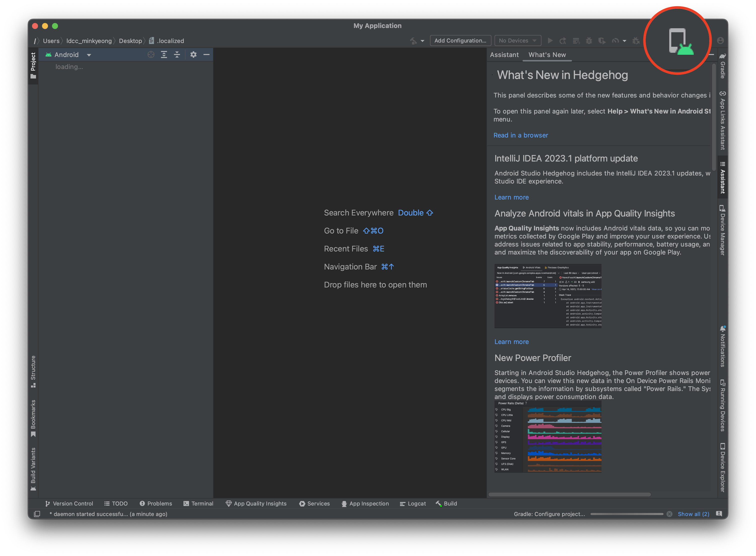The height and width of the screenshot is (556, 756).
Task: Click the Debug bug icon in toolbar
Action: pyautogui.click(x=589, y=41)
